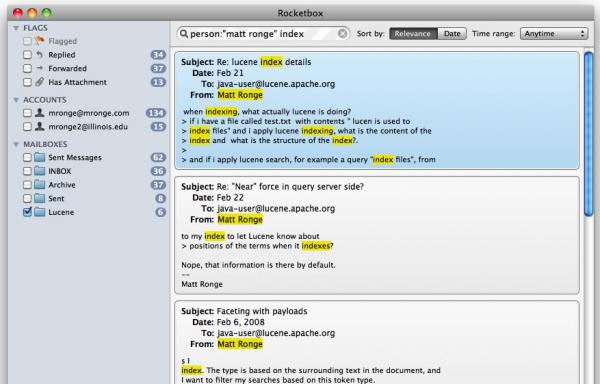Click the Lucene folder icon
The width and height of the screenshot is (600, 384).
click(x=39, y=212)
